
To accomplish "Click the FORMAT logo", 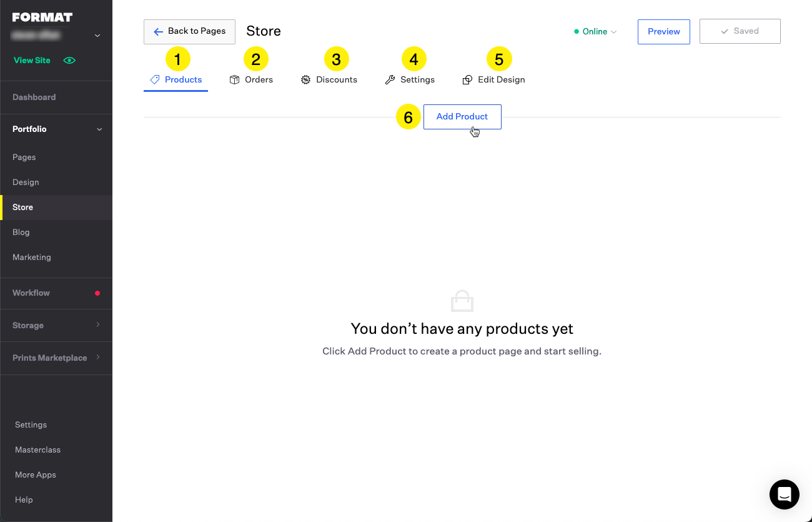I will (42, 17).
